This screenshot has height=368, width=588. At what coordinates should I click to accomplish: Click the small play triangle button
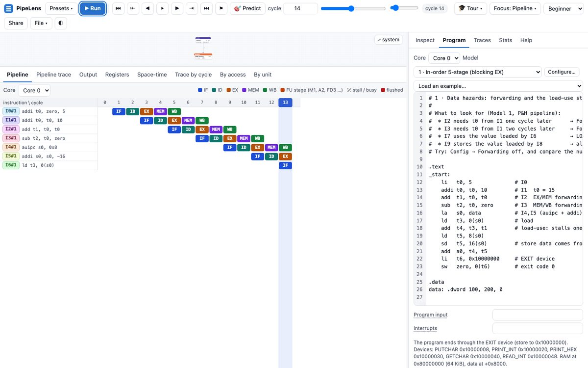pyautogui.click(x=162, y=8)
